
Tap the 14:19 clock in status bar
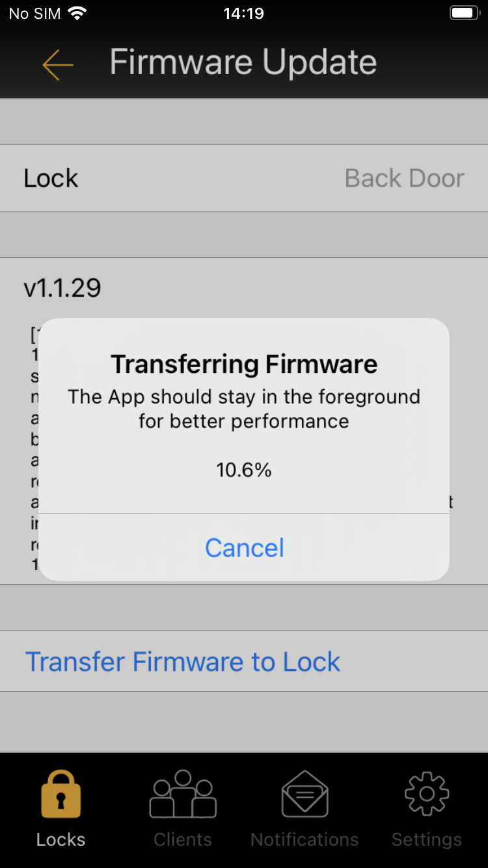point(243,13)
